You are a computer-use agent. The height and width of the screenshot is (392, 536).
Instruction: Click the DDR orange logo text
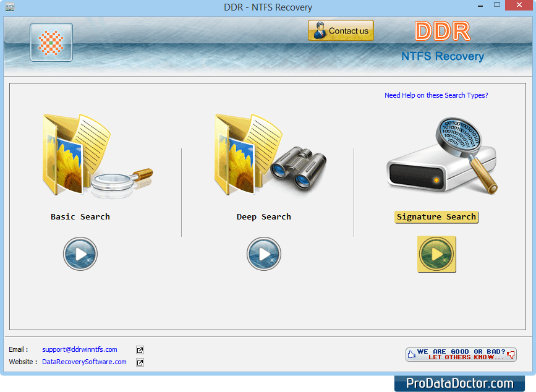[442, 31]
